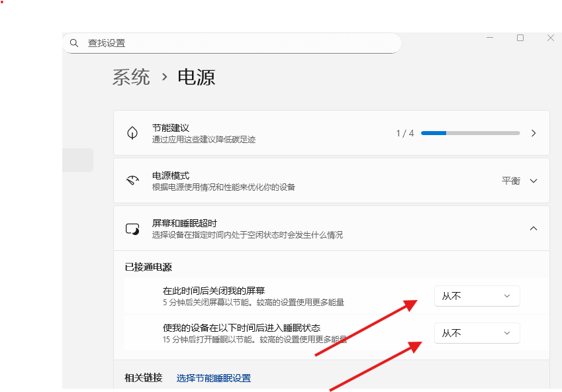This screenshot has height=392, width=562.
Task: Open the 平衡 power mode dropdown
Action: coord(520,180)
